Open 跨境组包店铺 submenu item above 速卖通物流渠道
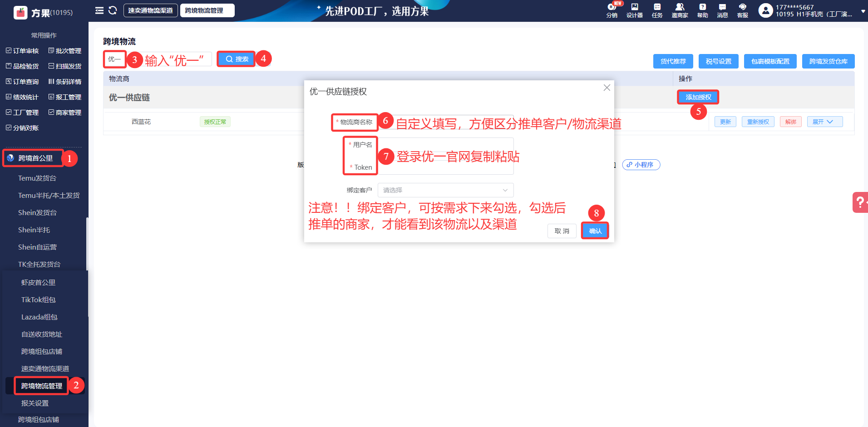Viewport: 868px width, 427px height. click(x=42, y=352)
